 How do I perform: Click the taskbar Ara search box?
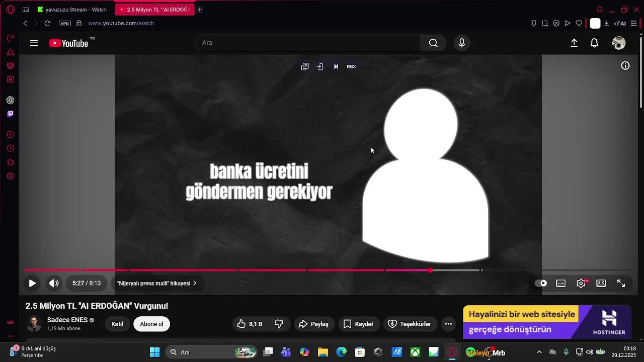[x=212, y=352]
